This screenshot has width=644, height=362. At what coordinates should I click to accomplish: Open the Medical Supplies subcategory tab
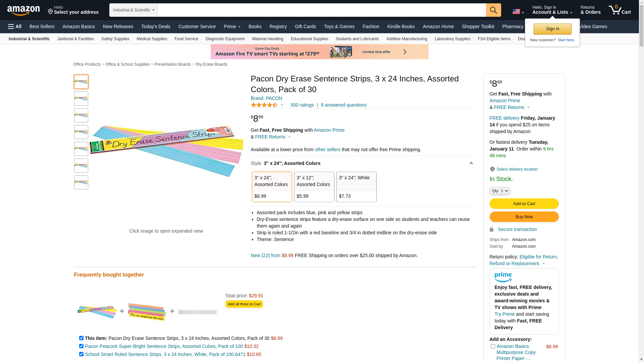[x=152, y=39]
